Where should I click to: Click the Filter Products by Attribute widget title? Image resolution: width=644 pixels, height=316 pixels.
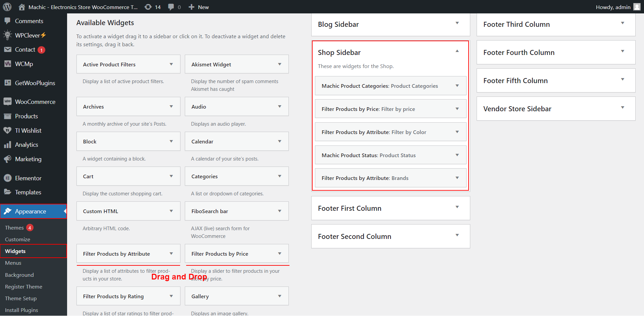point(116,254)
